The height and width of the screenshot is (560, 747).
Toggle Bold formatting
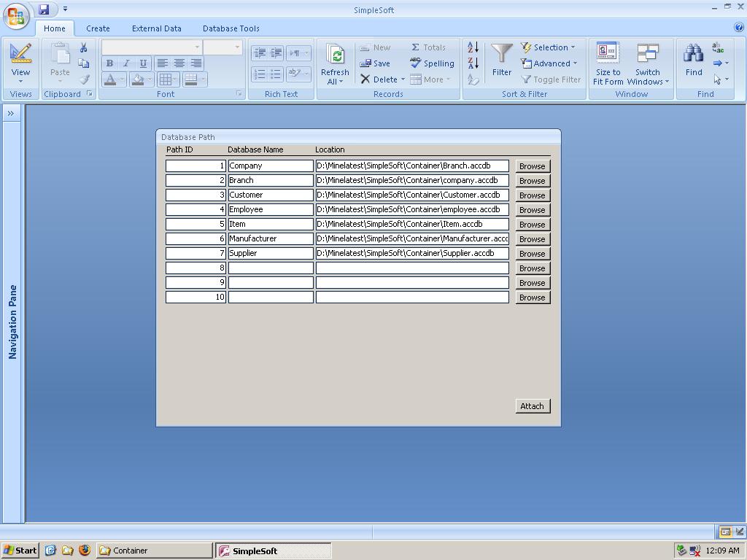pyautogui.click(x=109, y=63)
